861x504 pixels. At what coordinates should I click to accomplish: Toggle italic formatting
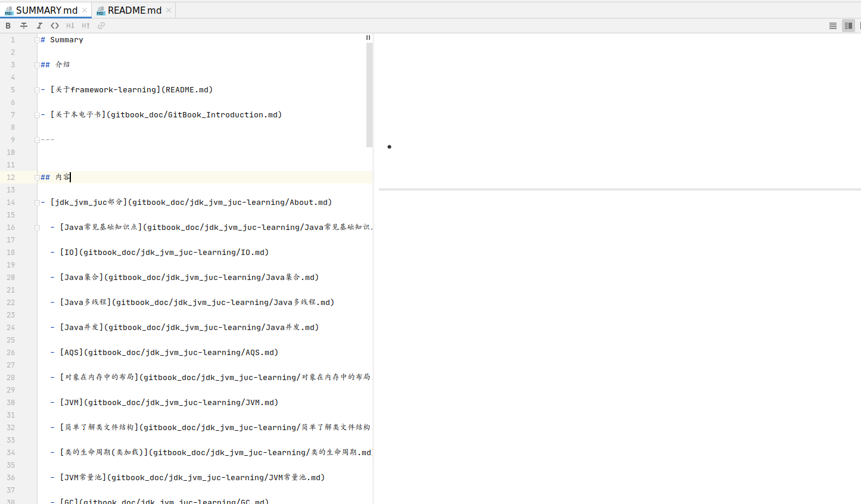(39, 26)
